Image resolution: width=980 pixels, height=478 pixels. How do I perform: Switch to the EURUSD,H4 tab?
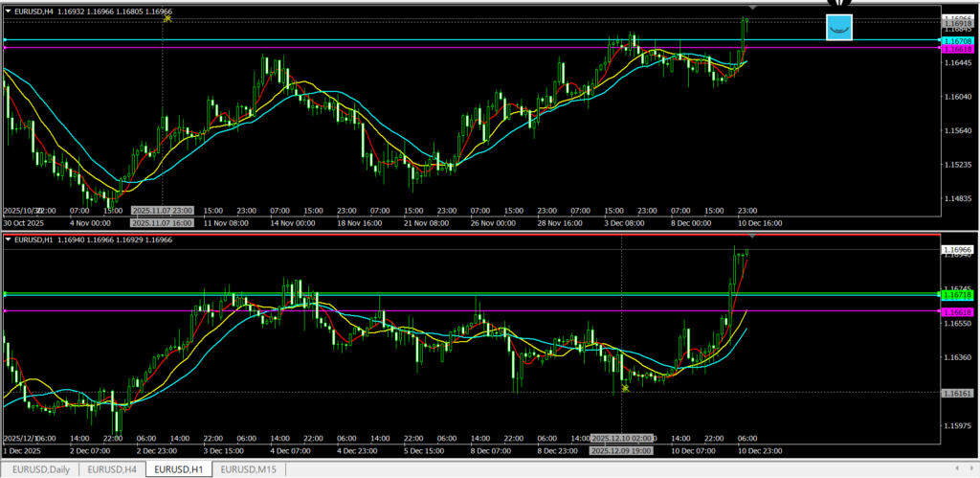click(x=112, y=469)
